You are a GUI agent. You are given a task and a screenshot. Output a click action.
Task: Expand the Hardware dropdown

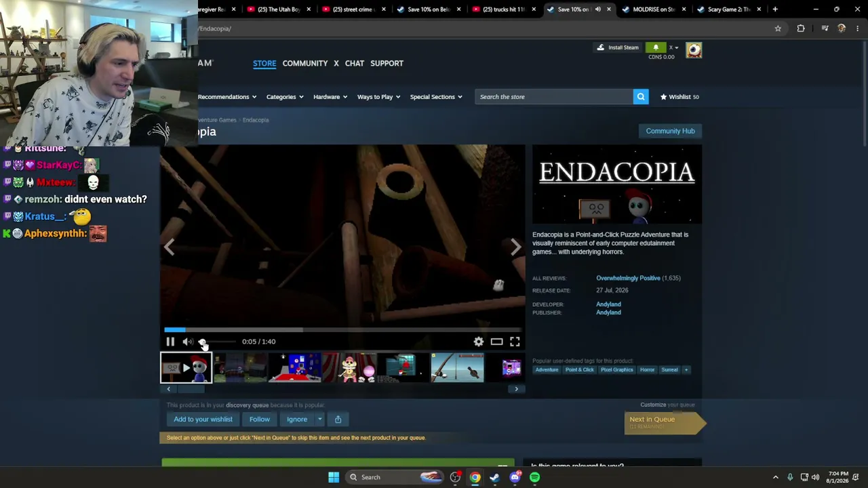(x=330, y=97)
